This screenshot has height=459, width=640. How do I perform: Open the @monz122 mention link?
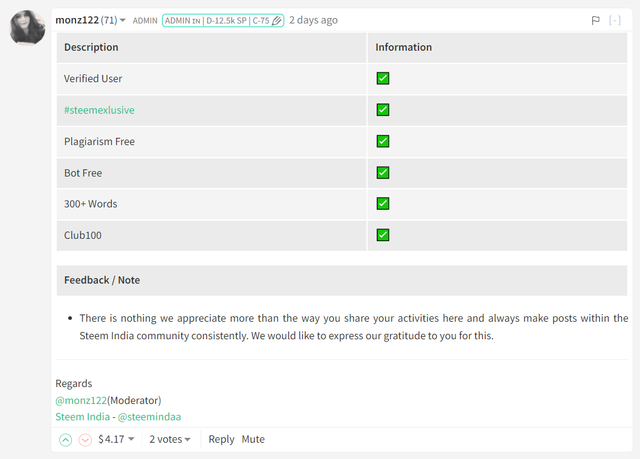[81, 400]
